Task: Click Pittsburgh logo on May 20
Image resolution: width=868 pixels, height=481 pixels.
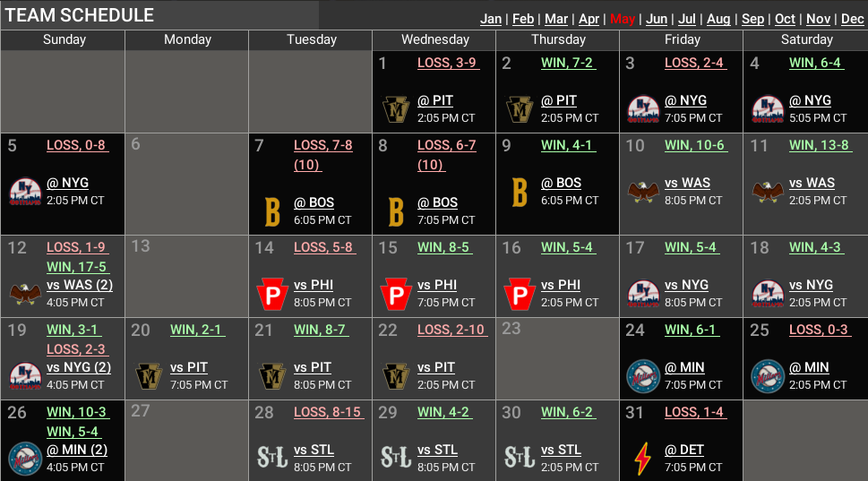Action: (148, 375)
